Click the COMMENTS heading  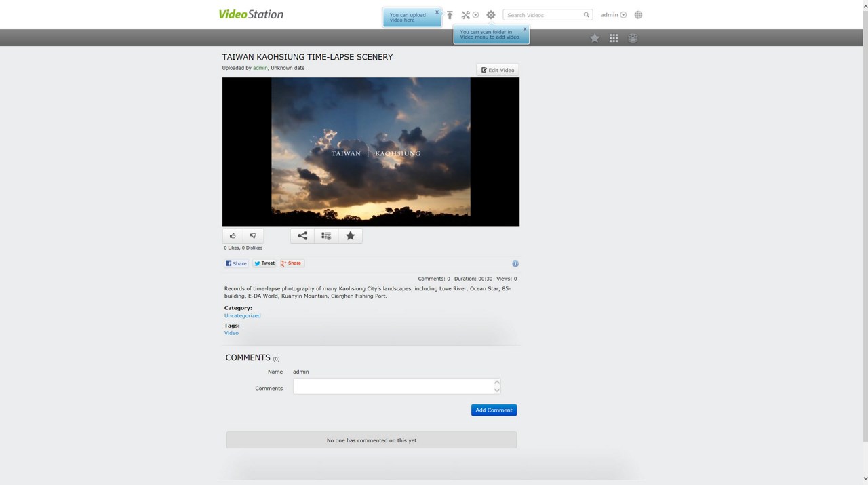pos(248,357)
